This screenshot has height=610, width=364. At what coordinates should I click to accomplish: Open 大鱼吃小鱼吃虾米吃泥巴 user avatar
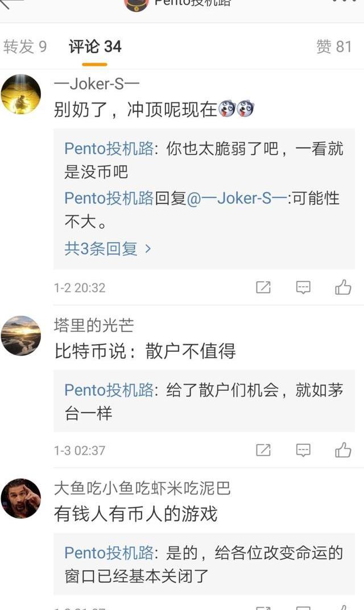point(21,498)
